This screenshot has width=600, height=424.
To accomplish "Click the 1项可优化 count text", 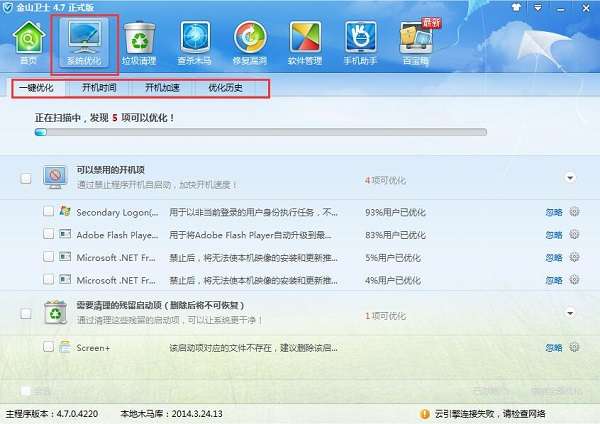I will coord(385,316).
